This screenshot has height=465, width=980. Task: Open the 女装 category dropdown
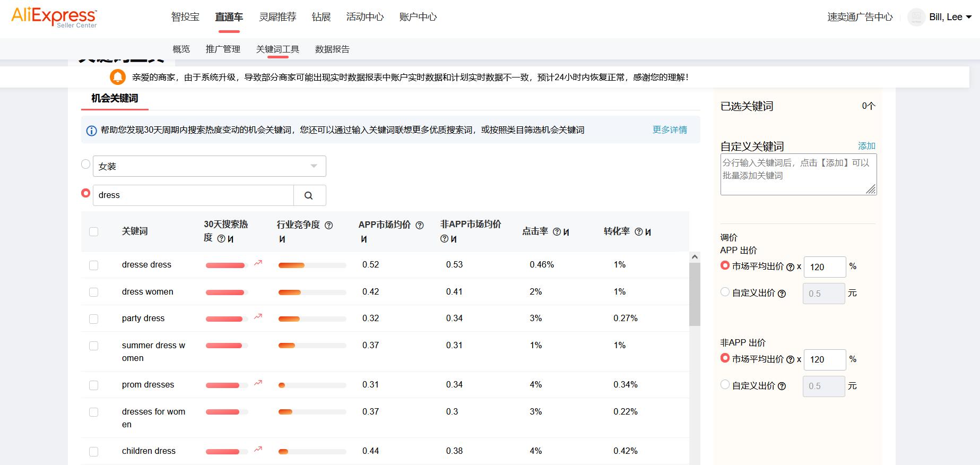tap(210, 166)
